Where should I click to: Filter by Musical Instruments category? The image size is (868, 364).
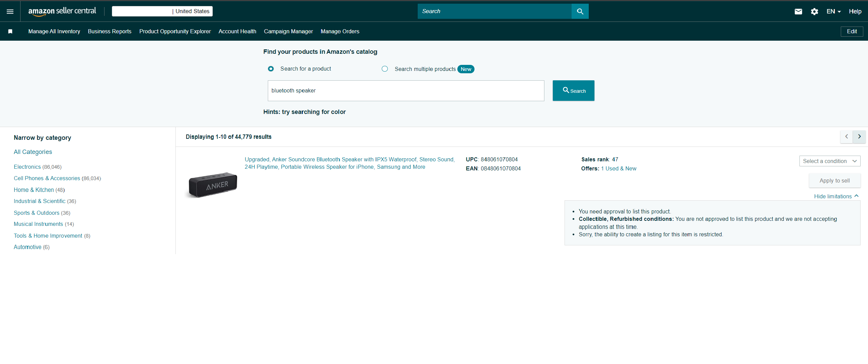(38, 224)
